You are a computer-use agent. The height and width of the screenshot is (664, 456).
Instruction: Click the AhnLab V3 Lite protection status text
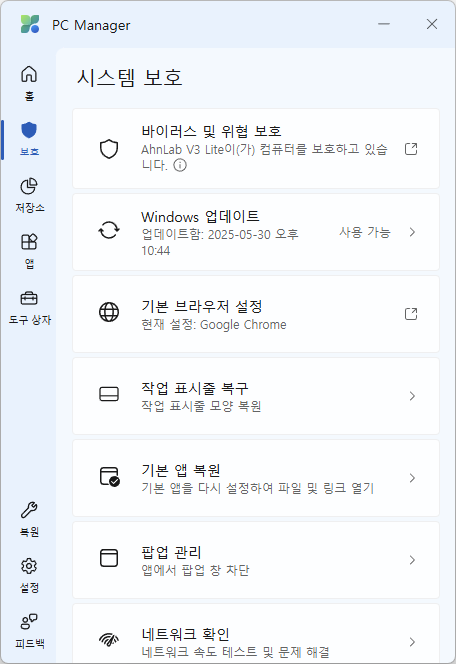[264, 157]
